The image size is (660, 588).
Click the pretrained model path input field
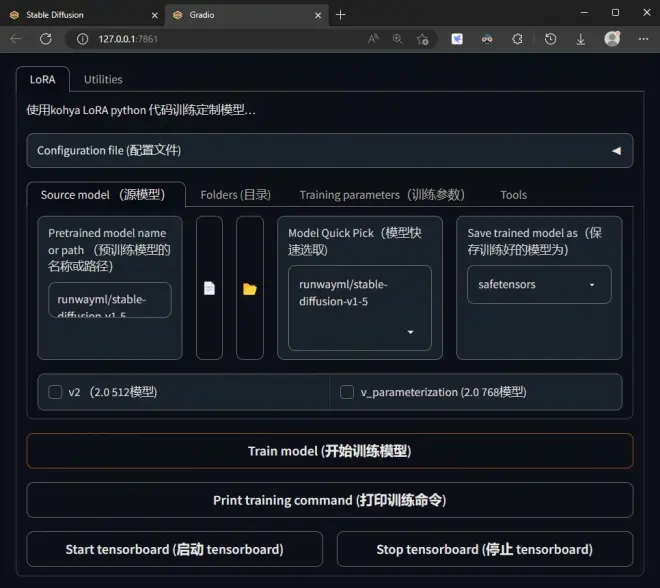[110, 300]
